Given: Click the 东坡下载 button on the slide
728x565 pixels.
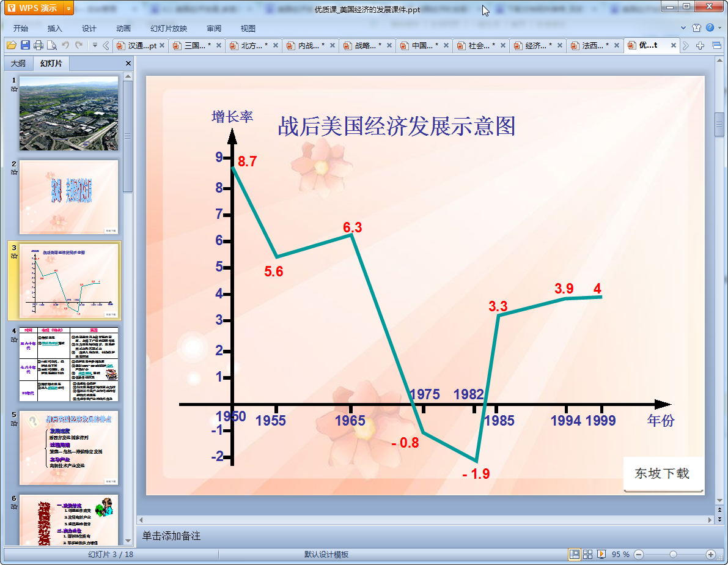Looking at the screenshot, I should coord(663,473).
